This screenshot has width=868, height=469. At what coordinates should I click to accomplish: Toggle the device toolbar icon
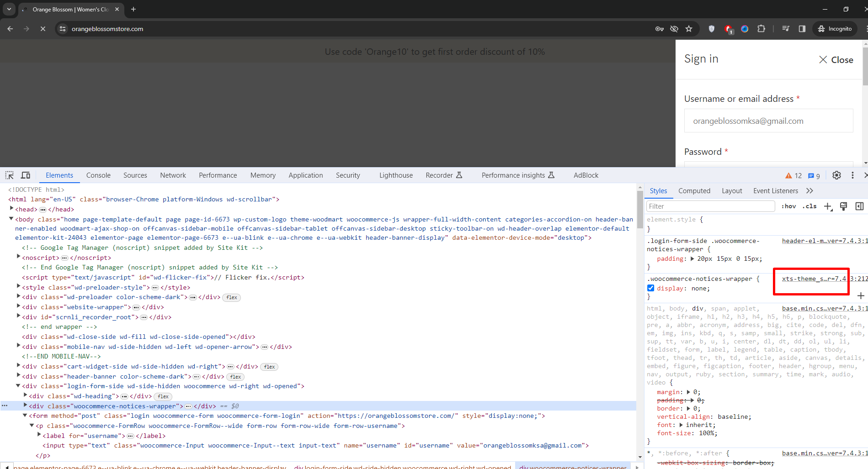coord(26,175)
